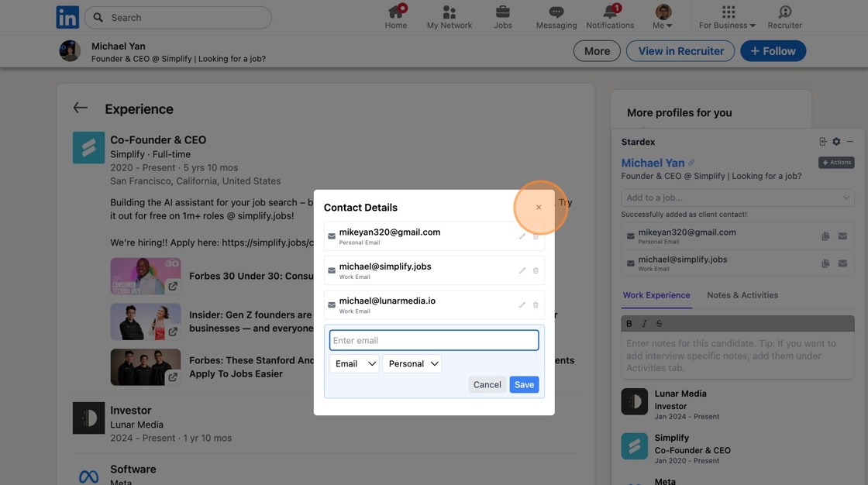
Task: Save the new contact email
Action: (524, 385)
